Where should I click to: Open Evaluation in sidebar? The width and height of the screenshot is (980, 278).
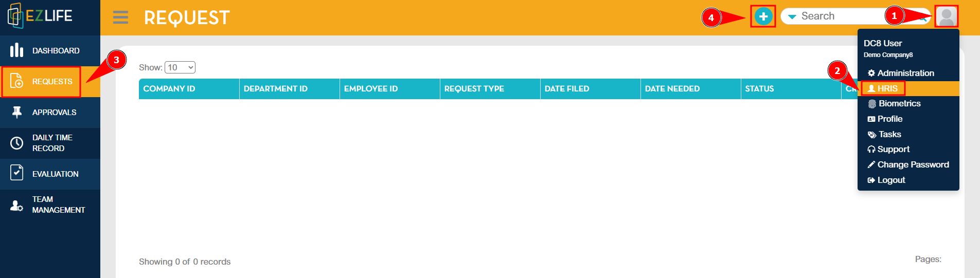50,174
